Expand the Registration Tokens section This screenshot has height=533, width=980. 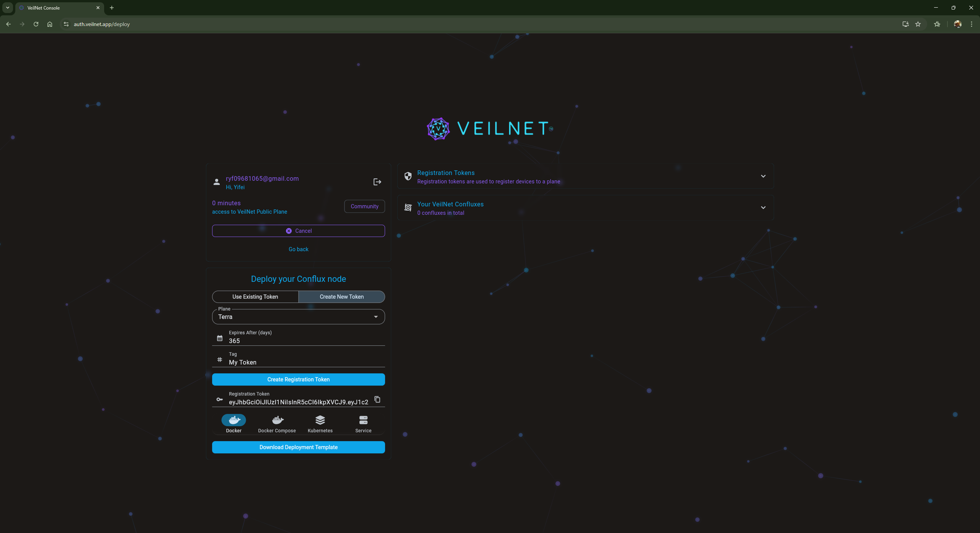coord(763,176)
